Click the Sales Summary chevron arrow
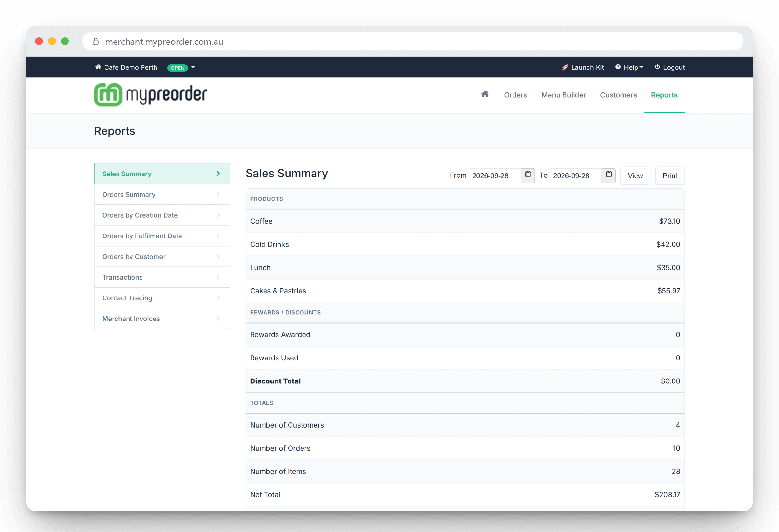 coord(218,174)
